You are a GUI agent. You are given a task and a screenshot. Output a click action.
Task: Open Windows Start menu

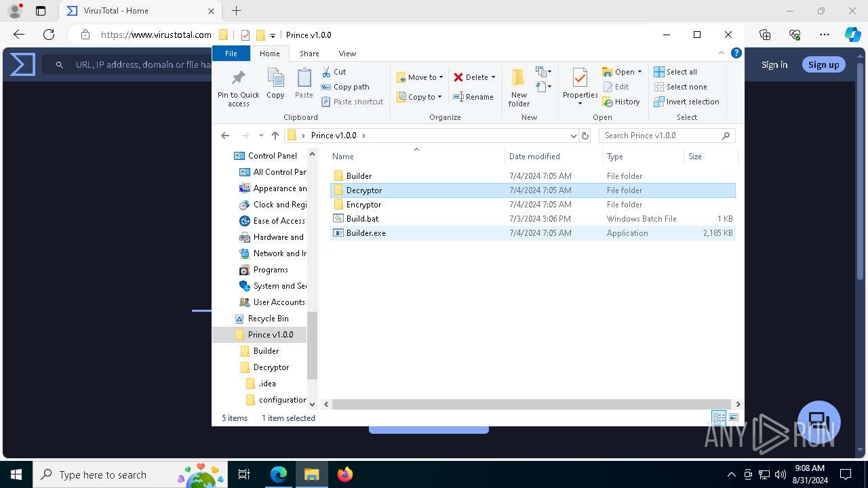(x=16, y=474)
